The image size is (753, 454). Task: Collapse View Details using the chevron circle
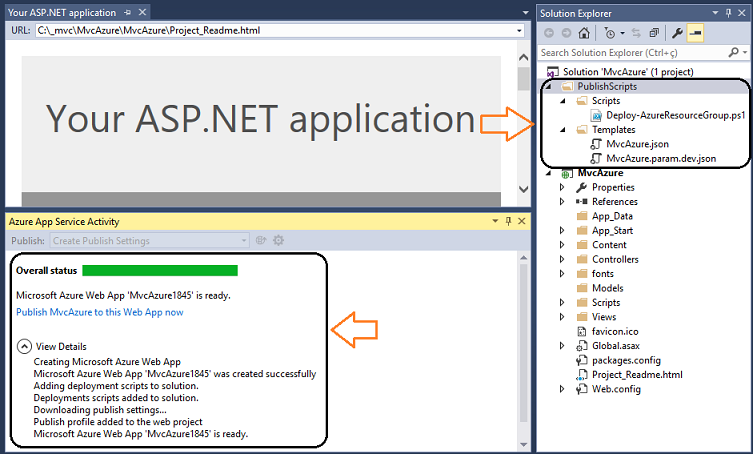pos(24,346)
